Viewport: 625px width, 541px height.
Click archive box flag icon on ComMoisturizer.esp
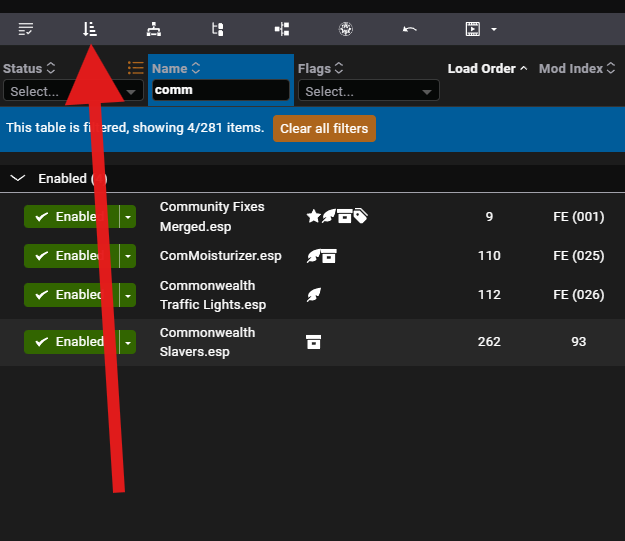(x=329, y=256)
